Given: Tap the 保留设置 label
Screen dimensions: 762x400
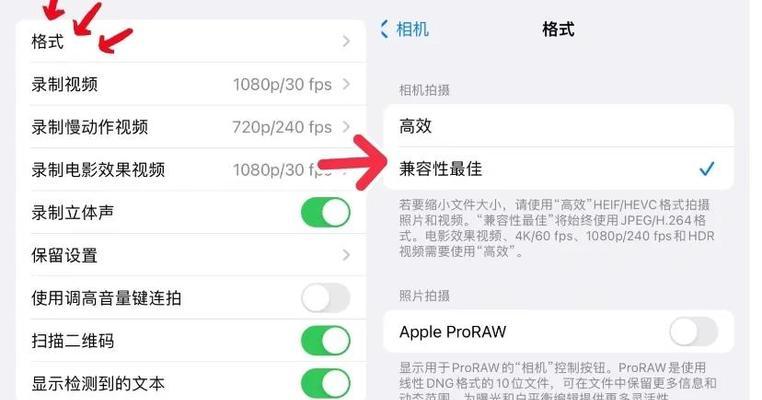Looking at the screenshot, I should pos(65,255).
